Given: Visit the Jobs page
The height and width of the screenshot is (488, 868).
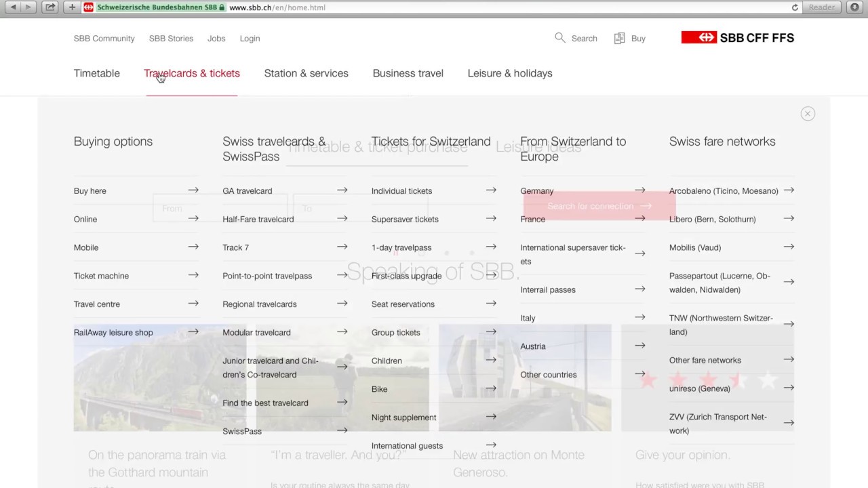Looking at the screenshot, I should coord(216,39).
